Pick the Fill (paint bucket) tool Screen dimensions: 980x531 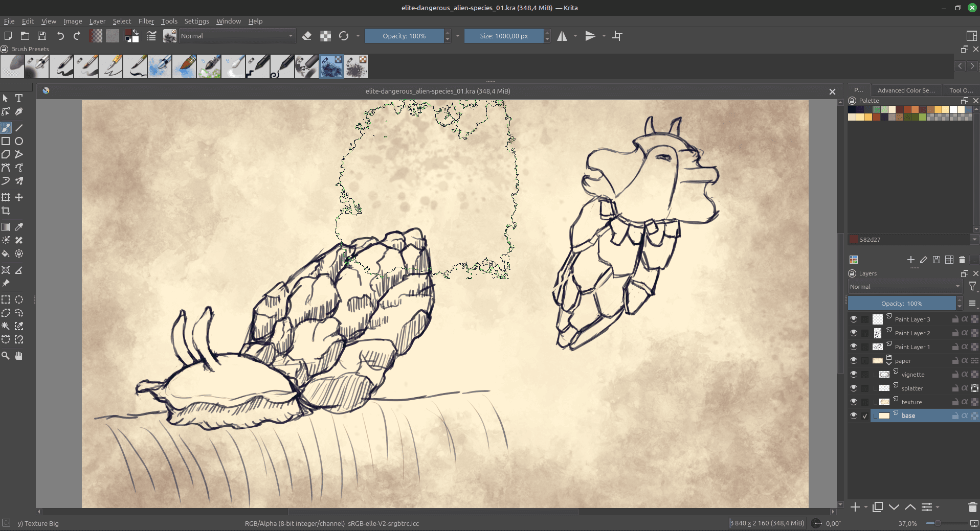pyautogui.click(x=6, y=253)
